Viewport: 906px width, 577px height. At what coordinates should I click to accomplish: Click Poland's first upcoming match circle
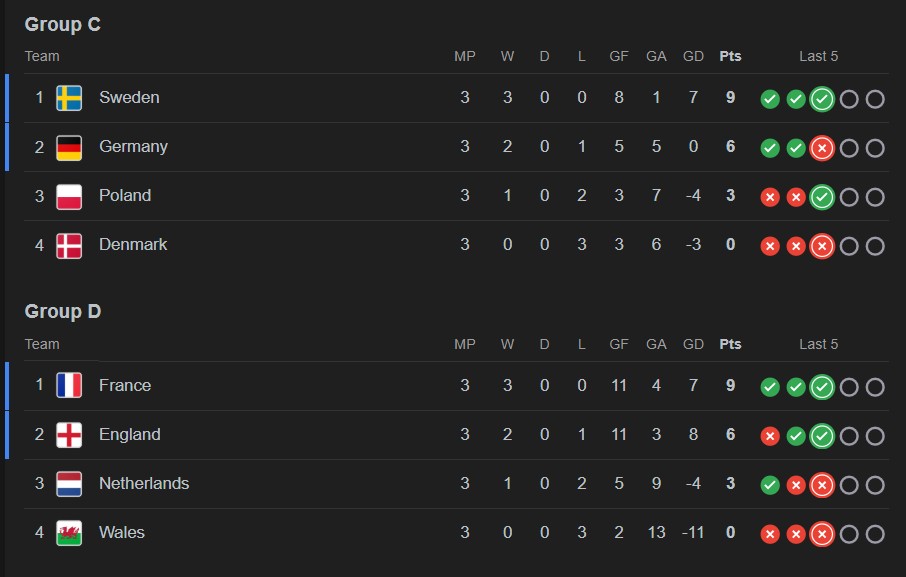pos(849,197)
